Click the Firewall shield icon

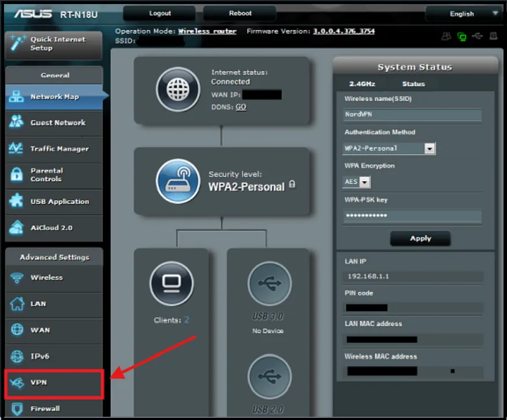[17, 408]
